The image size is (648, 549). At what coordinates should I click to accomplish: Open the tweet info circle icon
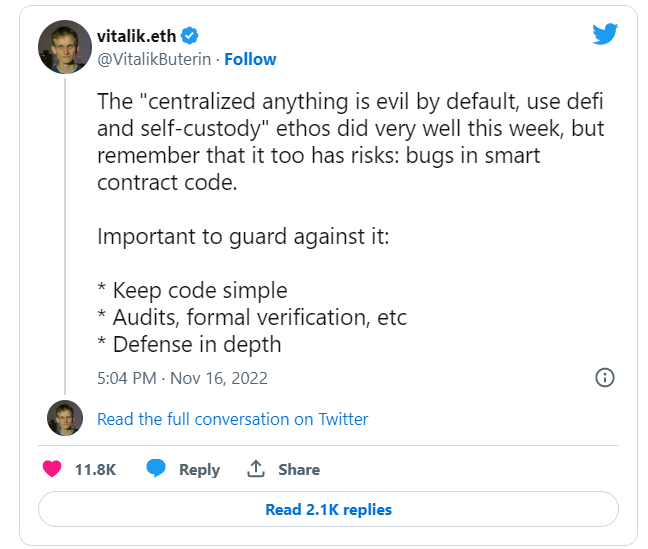click(604, 378)
